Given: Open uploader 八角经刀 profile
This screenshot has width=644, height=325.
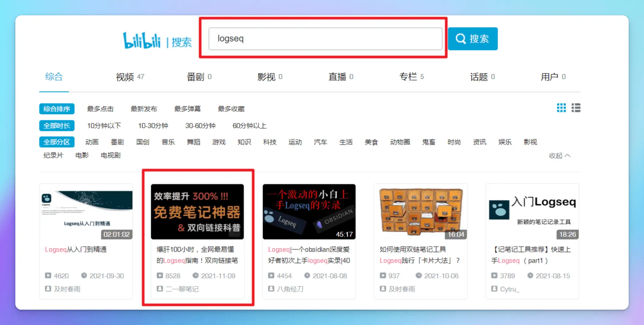Looking at the screenshot, I should coord(290,289).
